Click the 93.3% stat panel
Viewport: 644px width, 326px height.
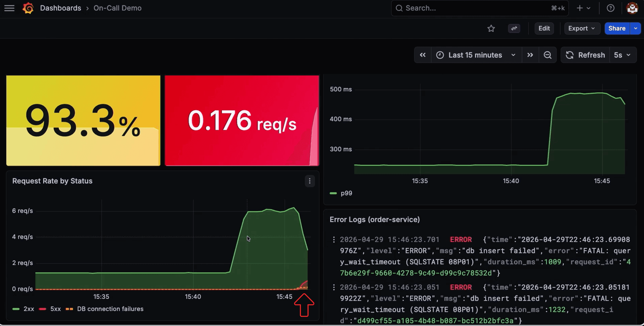[83, 120]
